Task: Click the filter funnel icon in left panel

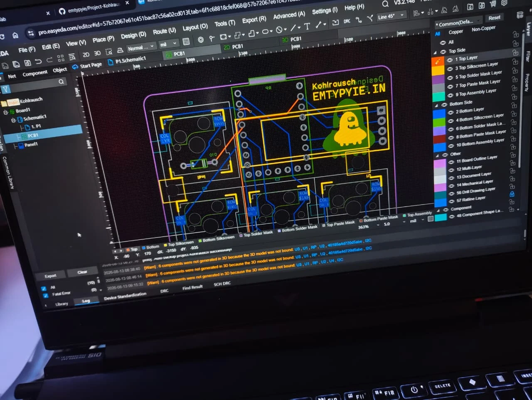Action: point(5,89)
